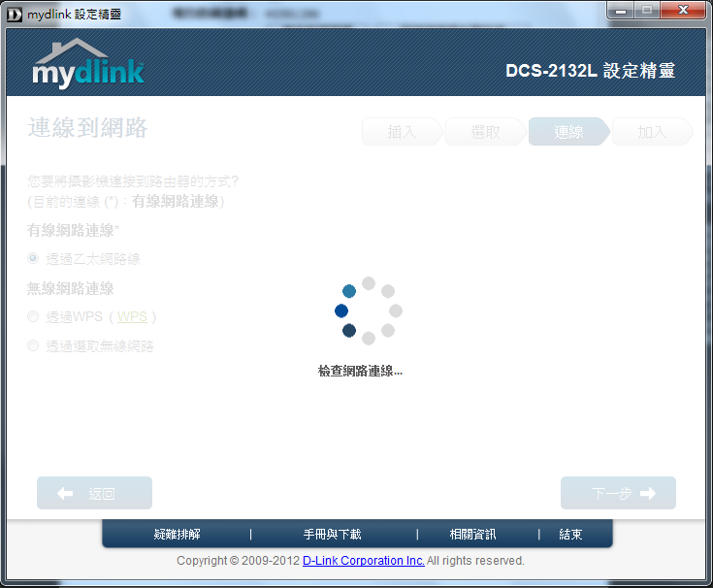Screen dimensions: 713x588
Task: Close the mydlink wizard window
Action: [683, 10]
